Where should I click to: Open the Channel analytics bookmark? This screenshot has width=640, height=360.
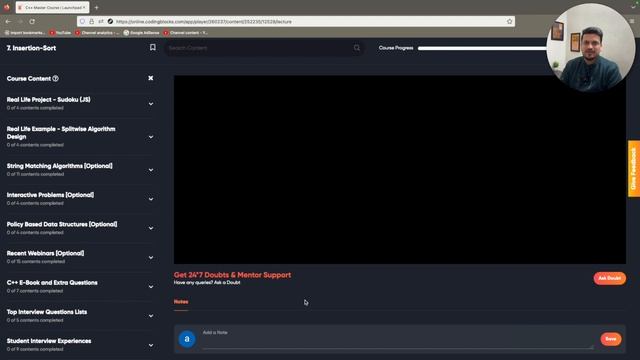click(x=97, y=33)
